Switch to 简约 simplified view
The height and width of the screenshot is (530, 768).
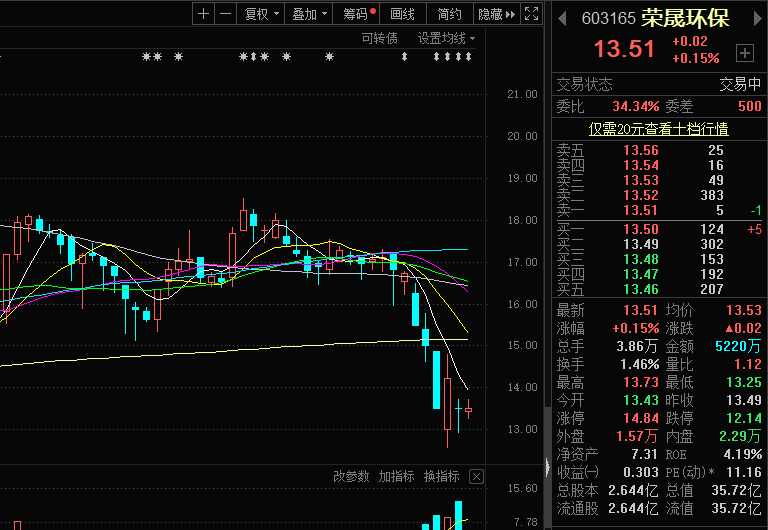point(449,14)
